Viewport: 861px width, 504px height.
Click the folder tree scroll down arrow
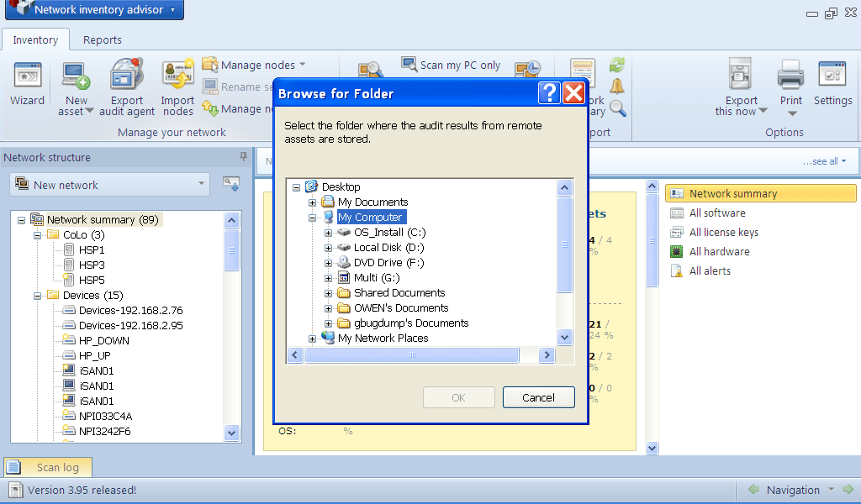pyautogui.click(x=564, y=337)
